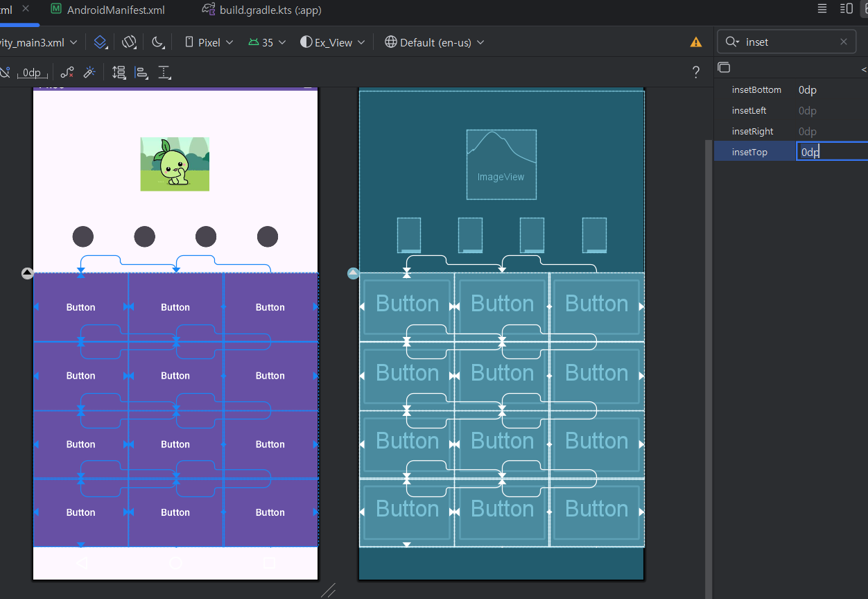Viewport: 868px width, 599px height.
Task: Switch editor to code-only view icon
Action: coord(822,8)
